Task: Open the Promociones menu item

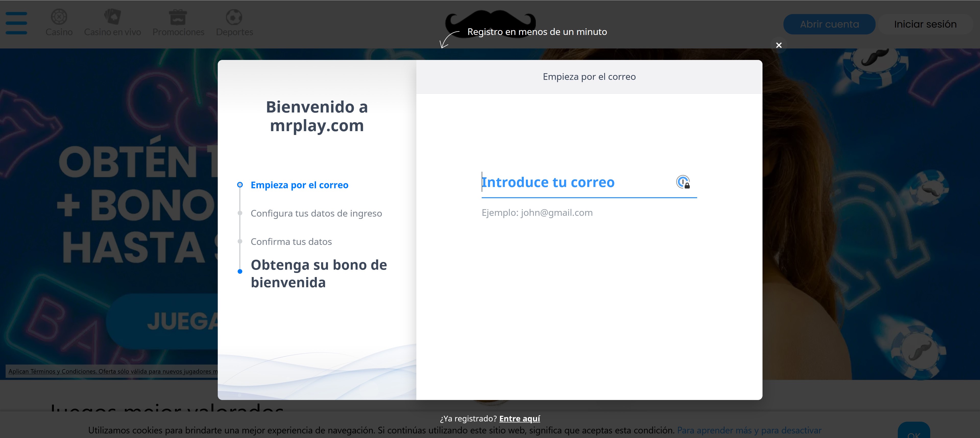Action: click(178, 32)
